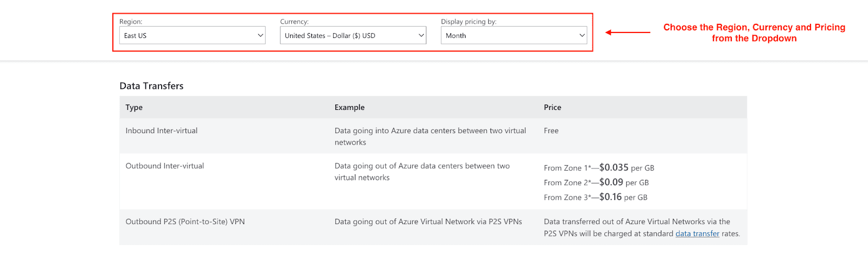Click the Type column header

[134, 108]
